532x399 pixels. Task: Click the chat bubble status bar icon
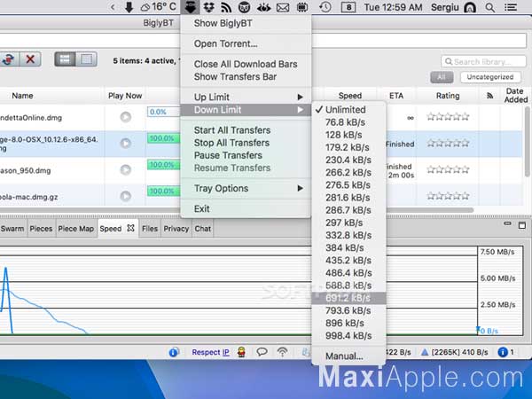coord(262,352)
